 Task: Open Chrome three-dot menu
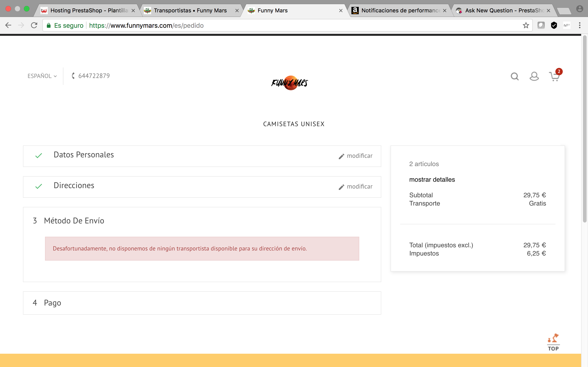(580, 25)
